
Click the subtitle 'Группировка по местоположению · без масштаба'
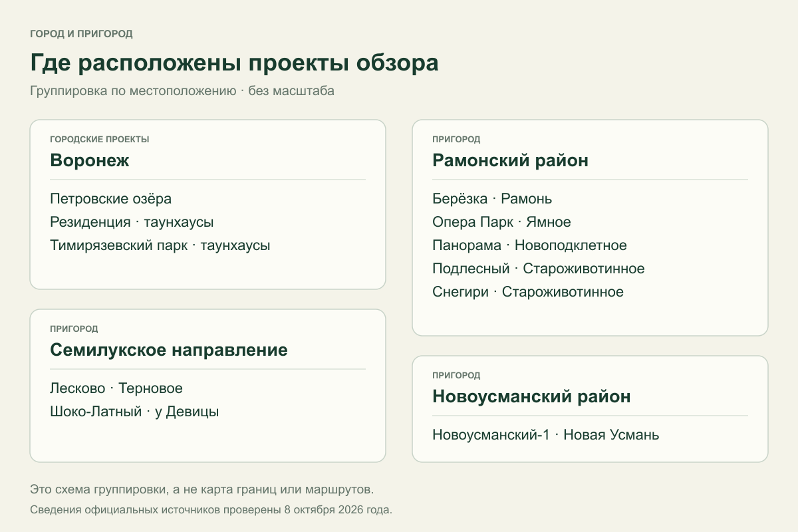click(x=182, y=91)
